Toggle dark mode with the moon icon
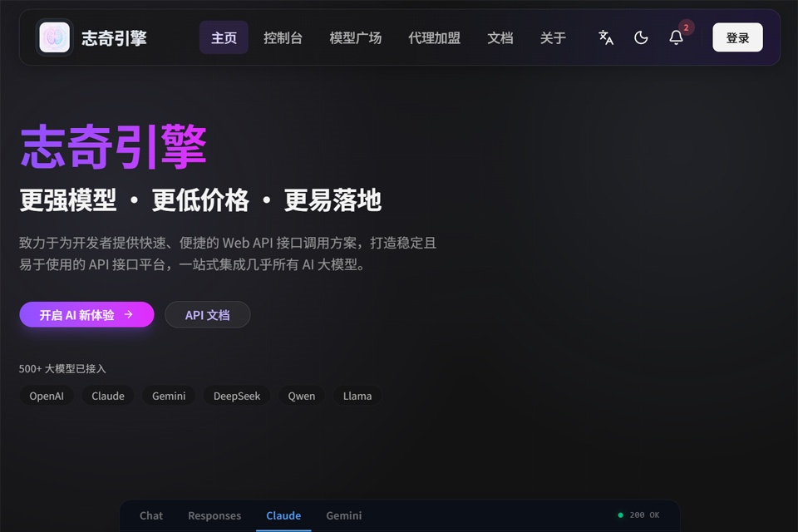 (x=641, y=37)
